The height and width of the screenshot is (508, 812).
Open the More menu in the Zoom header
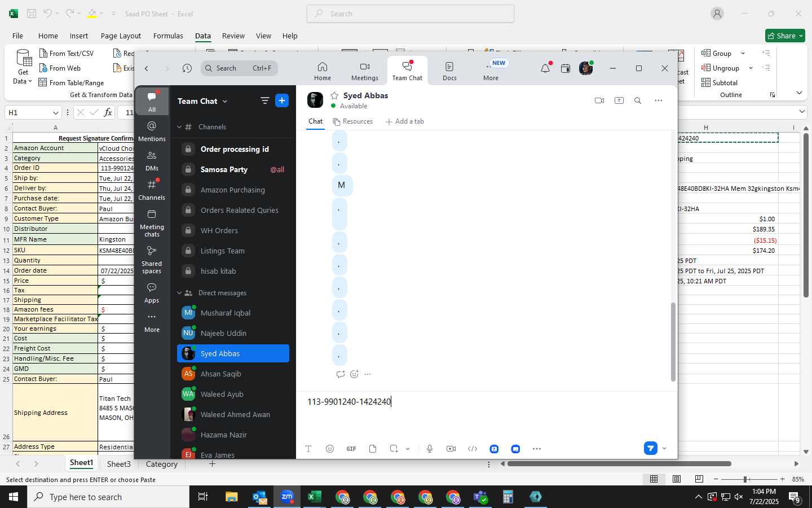[491, 71]
